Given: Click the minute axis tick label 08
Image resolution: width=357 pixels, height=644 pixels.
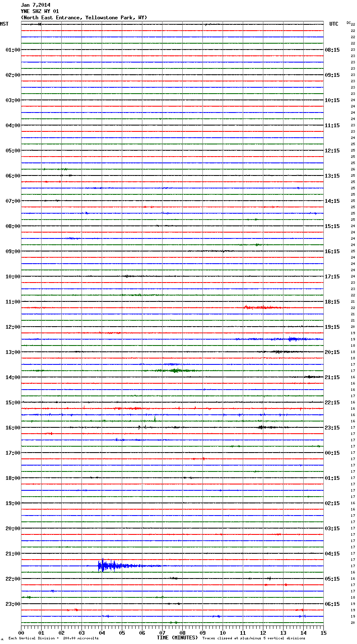Looking at the screenshot, I should 182,633.
